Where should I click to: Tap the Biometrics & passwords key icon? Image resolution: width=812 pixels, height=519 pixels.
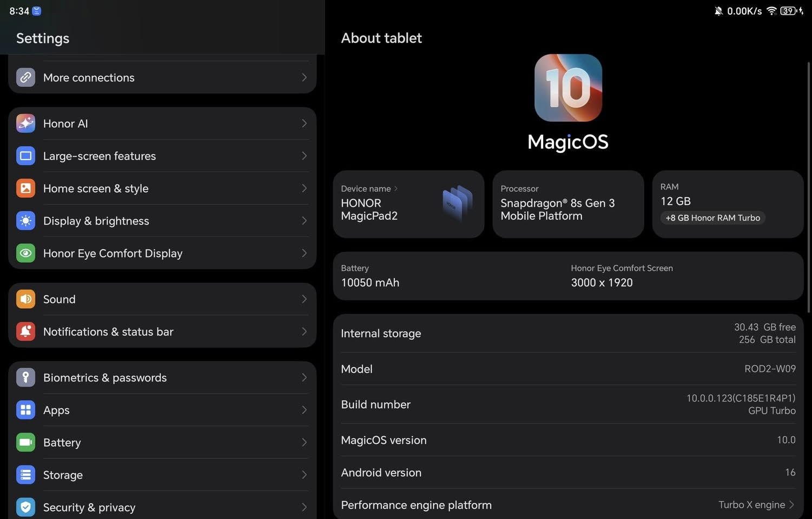tap(25, 377)
